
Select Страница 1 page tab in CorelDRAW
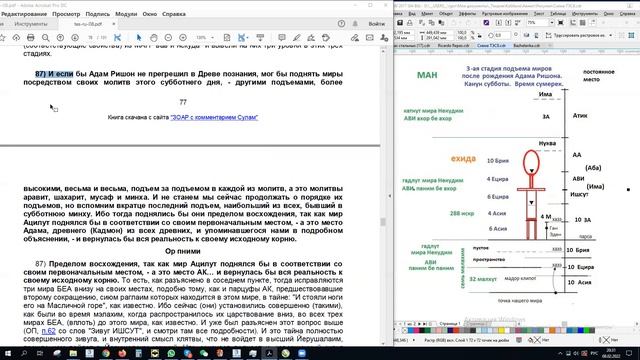[449, 324]
